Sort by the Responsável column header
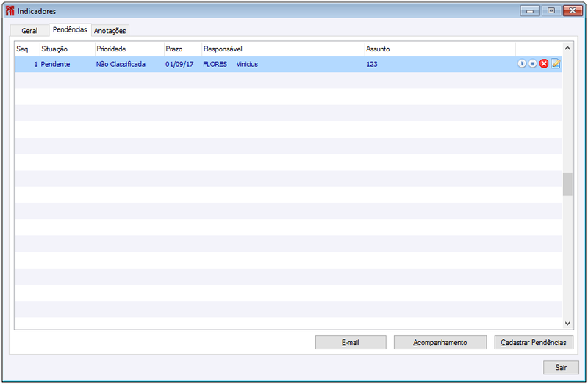 (283, 49)
